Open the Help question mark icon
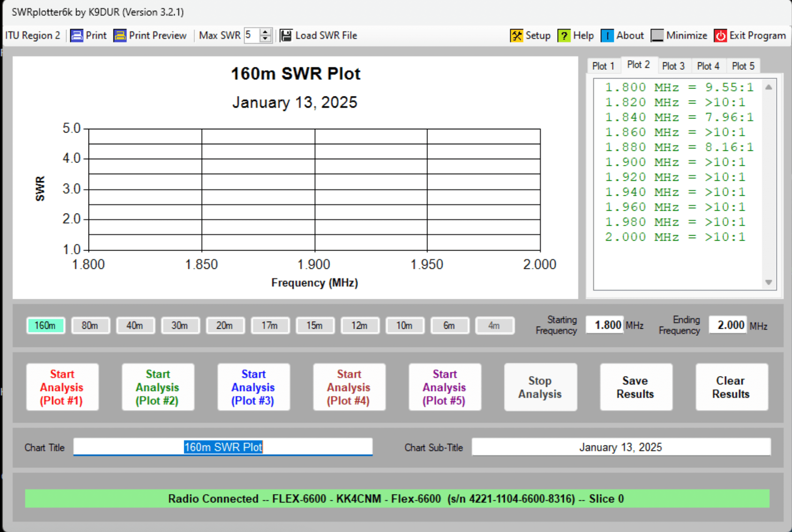This screenshot has width=792, height=532. pos(564,36)
